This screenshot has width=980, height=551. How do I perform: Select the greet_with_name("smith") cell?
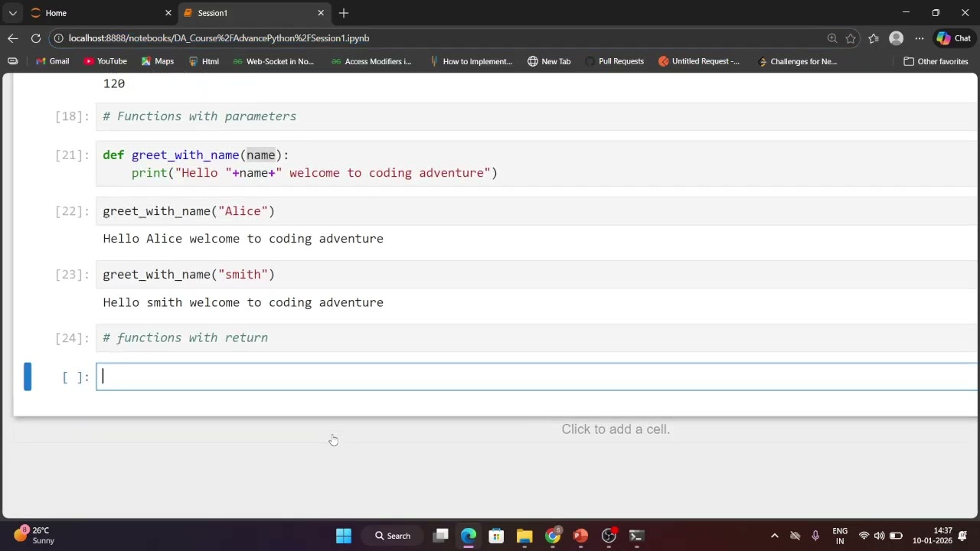(536, 275)
